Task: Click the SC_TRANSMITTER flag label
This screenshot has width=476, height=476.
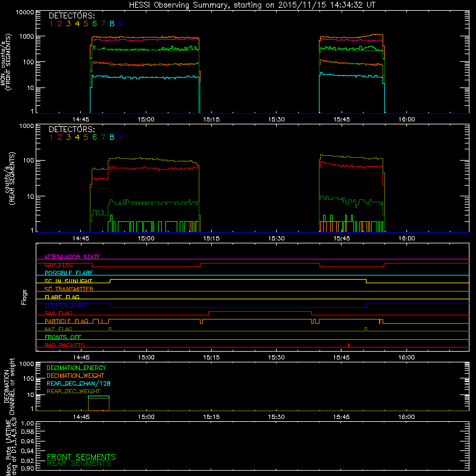Action: [68, 289]
